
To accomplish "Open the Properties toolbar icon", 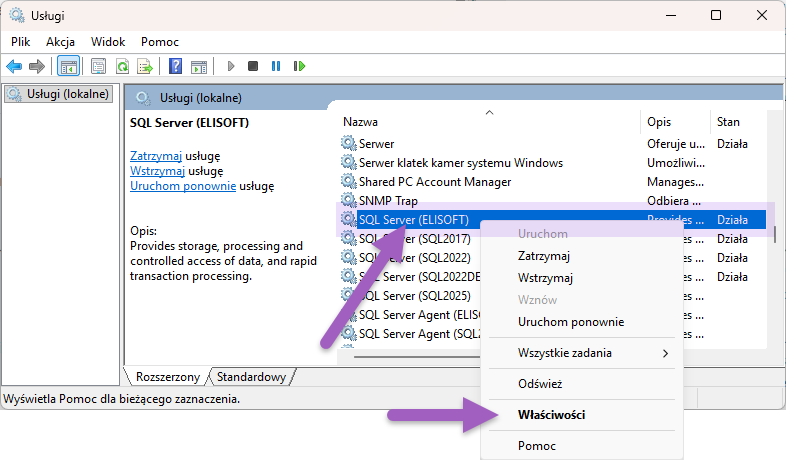I will coord(98,66).
